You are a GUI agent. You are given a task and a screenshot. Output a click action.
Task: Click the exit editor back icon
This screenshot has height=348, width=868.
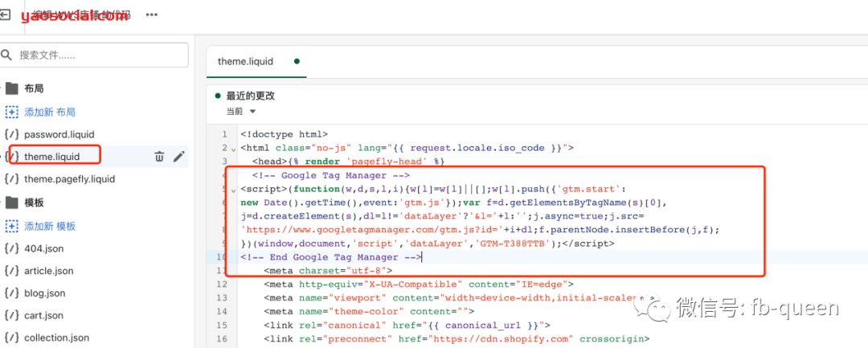(5, 14)
